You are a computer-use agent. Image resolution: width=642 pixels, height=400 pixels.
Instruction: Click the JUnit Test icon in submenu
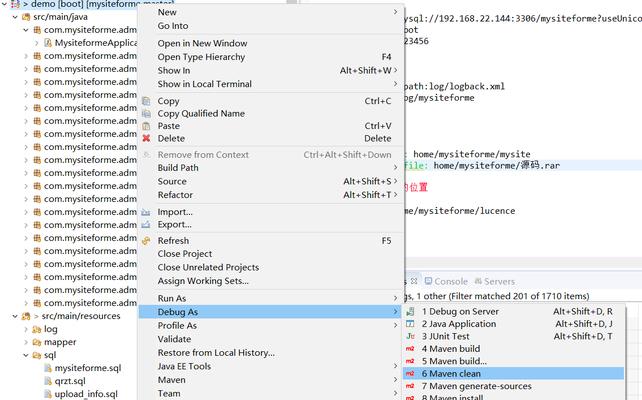410,337
